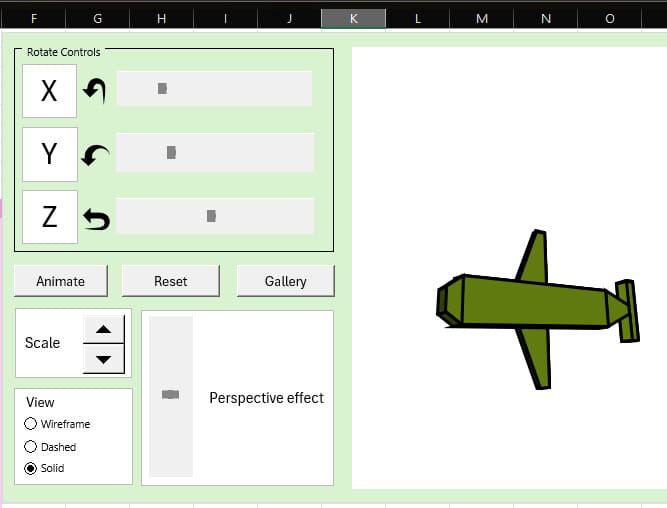
Task: Open the Gallery button
Action: [x=285, y=281]
